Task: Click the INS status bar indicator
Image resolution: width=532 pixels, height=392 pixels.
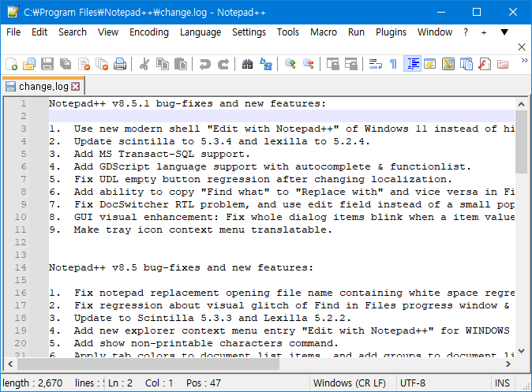Action: coord(502,383)
